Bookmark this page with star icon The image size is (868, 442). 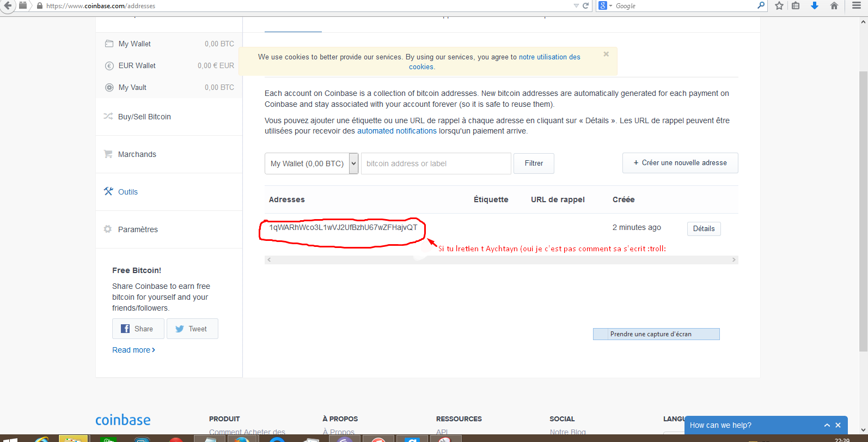[779, 5]
